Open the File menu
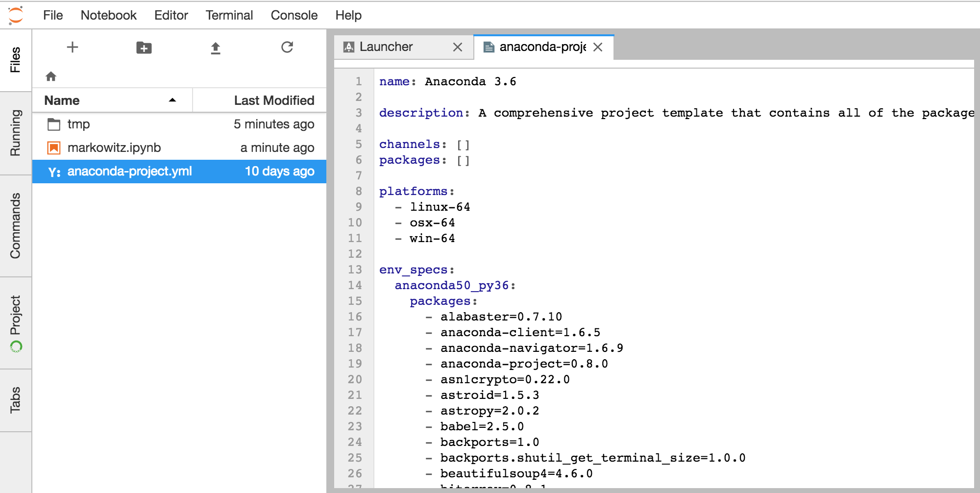 coord(53,15)
